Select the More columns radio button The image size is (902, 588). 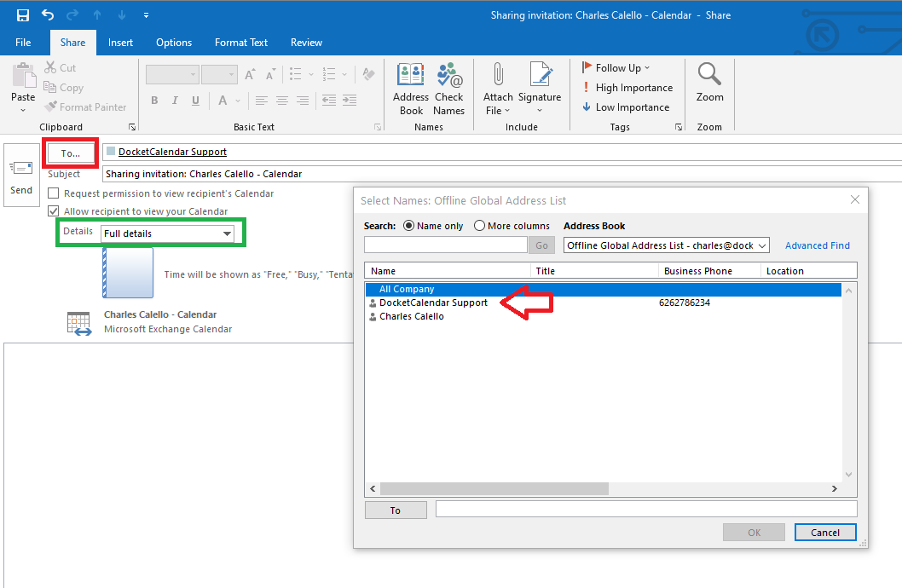coord(479,226)
